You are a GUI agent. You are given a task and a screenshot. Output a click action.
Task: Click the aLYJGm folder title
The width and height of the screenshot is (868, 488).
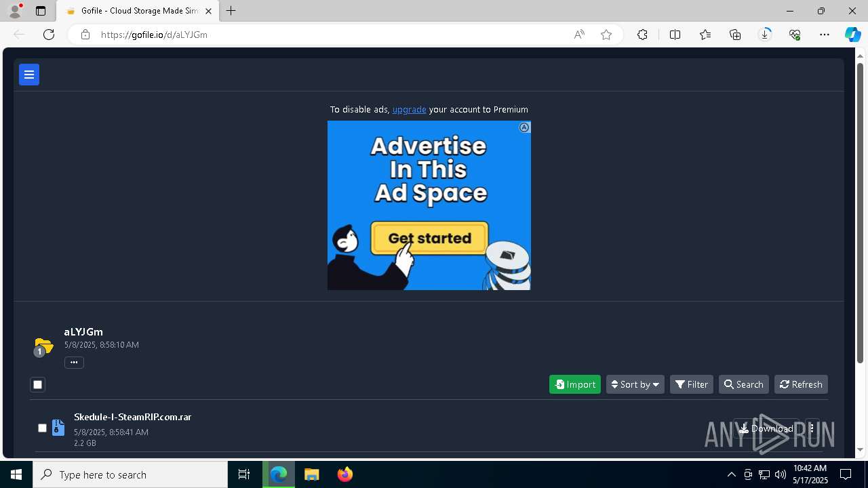(83, 331)
